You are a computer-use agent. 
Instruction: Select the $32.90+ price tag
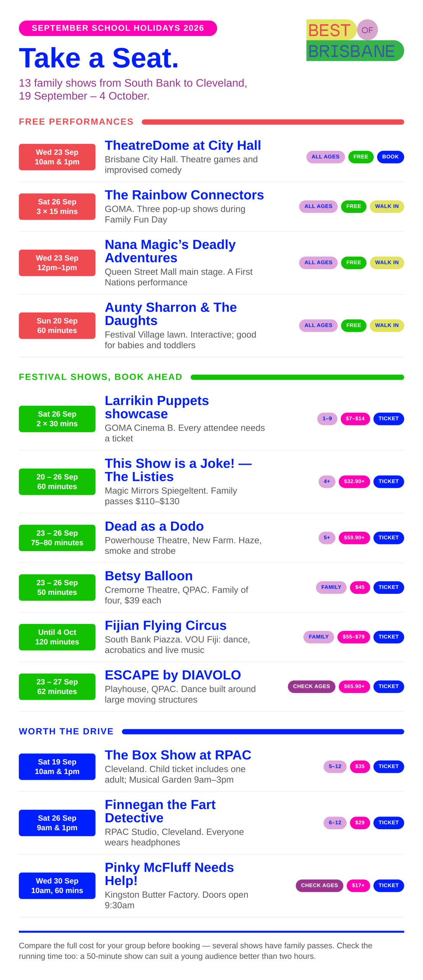tap(354, 482)
